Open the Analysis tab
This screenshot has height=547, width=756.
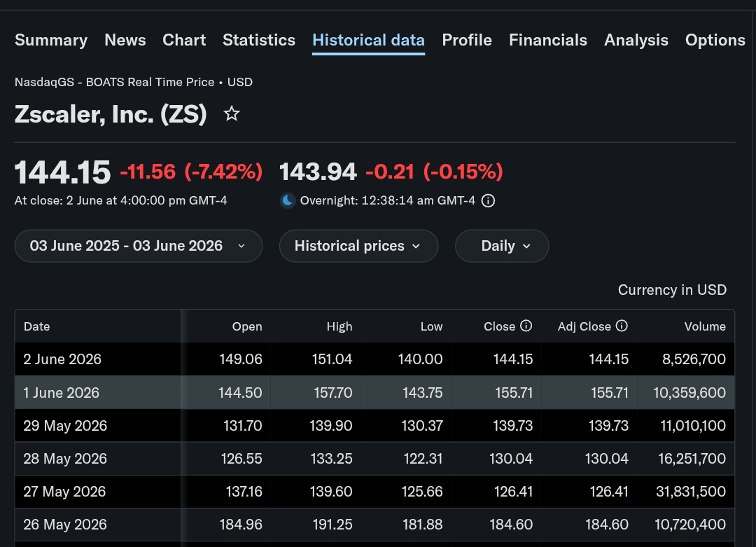pos(636,40)
